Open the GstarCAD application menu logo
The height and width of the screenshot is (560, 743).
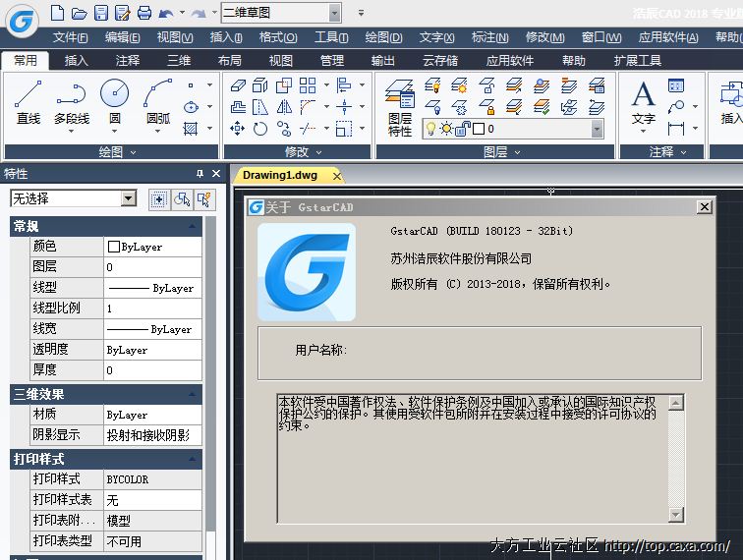(22, 21)
